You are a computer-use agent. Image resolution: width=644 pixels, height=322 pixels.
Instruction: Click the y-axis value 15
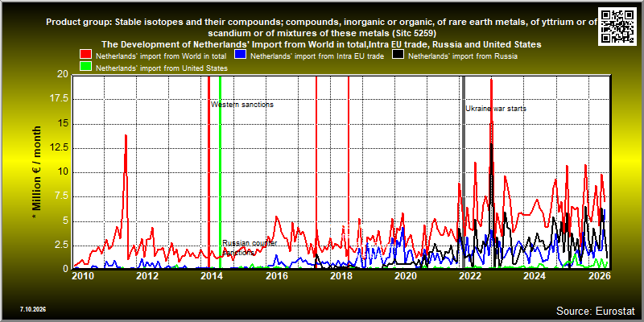(63, 124)
